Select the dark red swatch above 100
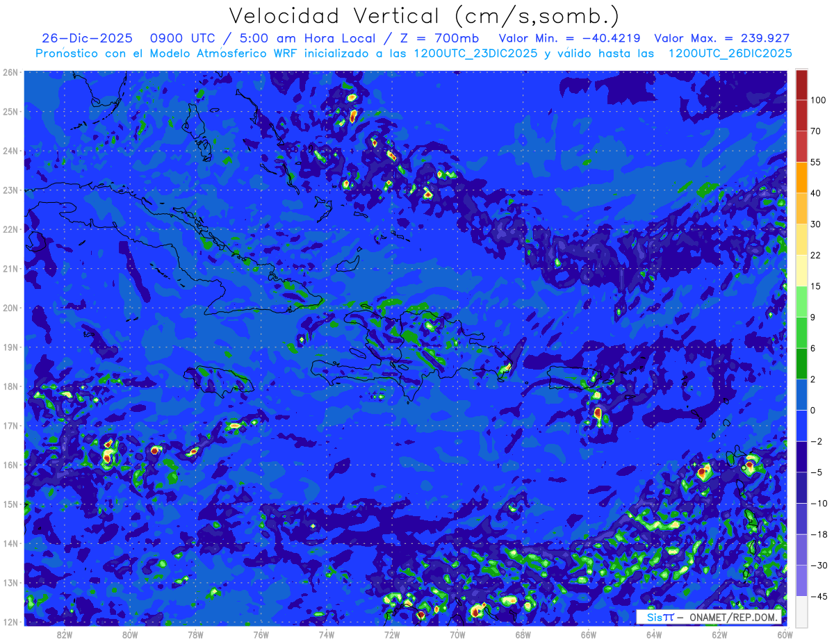 coord(801,85)
